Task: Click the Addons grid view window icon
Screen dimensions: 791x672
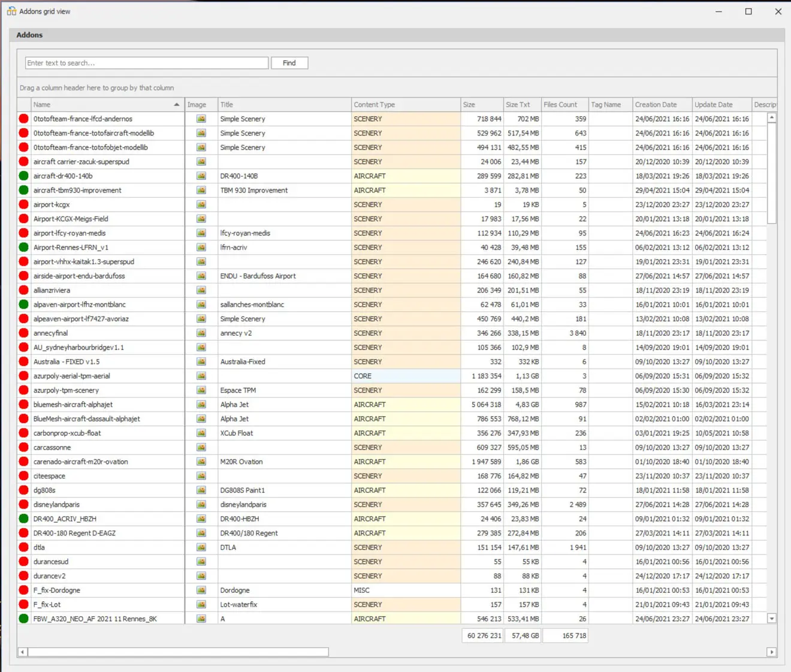Action: tap(11, 11)
